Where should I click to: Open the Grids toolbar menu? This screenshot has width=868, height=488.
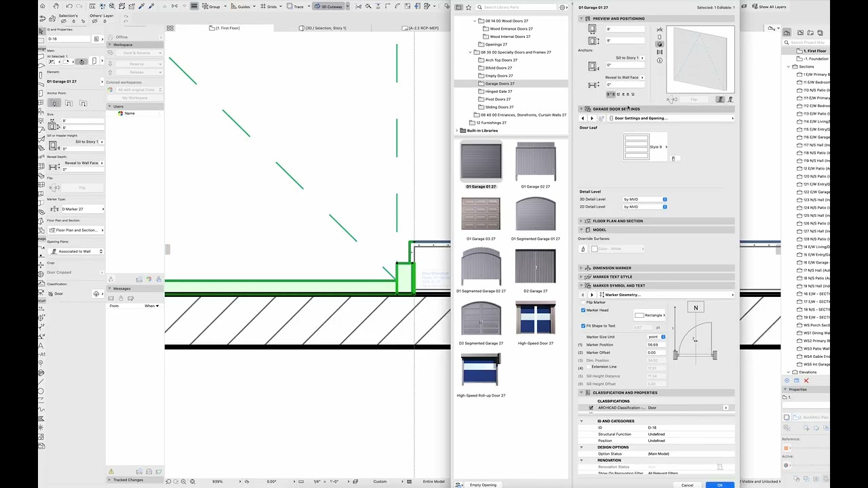click(x=271, y=6)
